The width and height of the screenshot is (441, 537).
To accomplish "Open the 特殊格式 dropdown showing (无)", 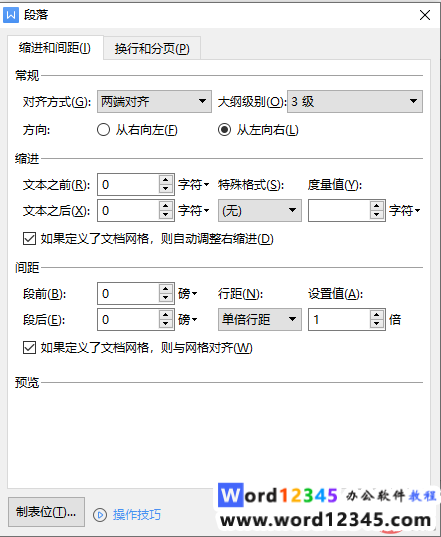I will (x=260, y=211).
